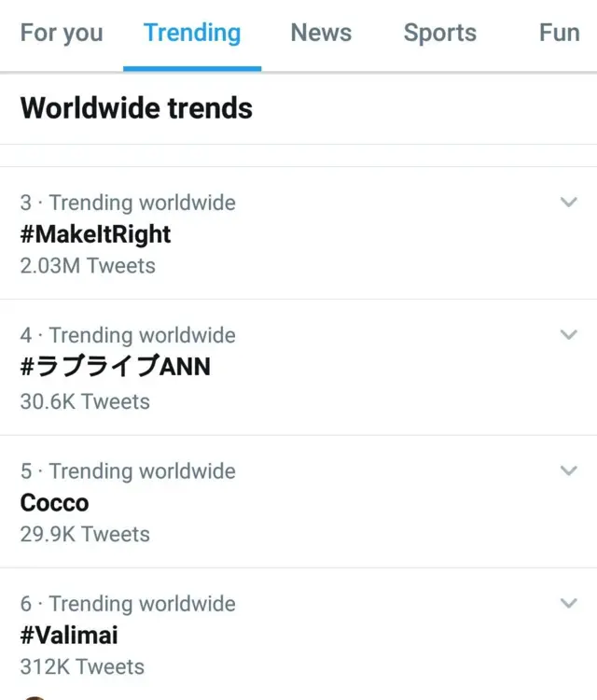Click the "3 · Trending worldwide" label
The image size is (597, 700).
pos(128,203)
